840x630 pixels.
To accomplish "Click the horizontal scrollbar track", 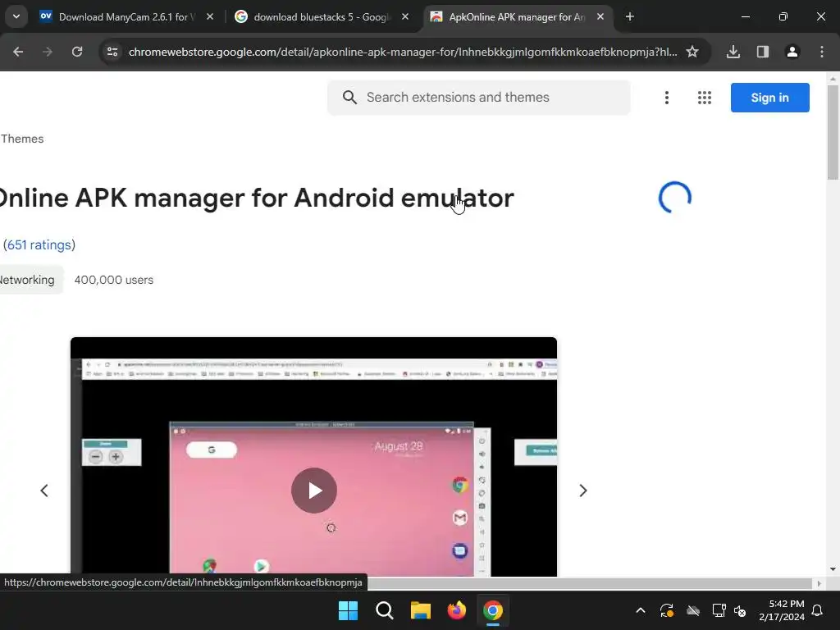I will click(589, 583).
